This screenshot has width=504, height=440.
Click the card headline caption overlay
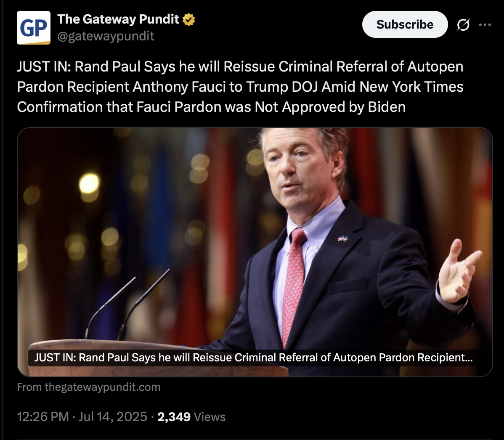[253, 358]
